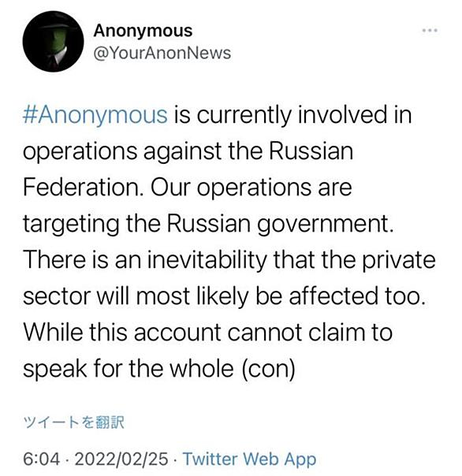Click the phrase "affected too." in tweet
Image resolution: width=462 pixels, height=476 pixels.
357,296
